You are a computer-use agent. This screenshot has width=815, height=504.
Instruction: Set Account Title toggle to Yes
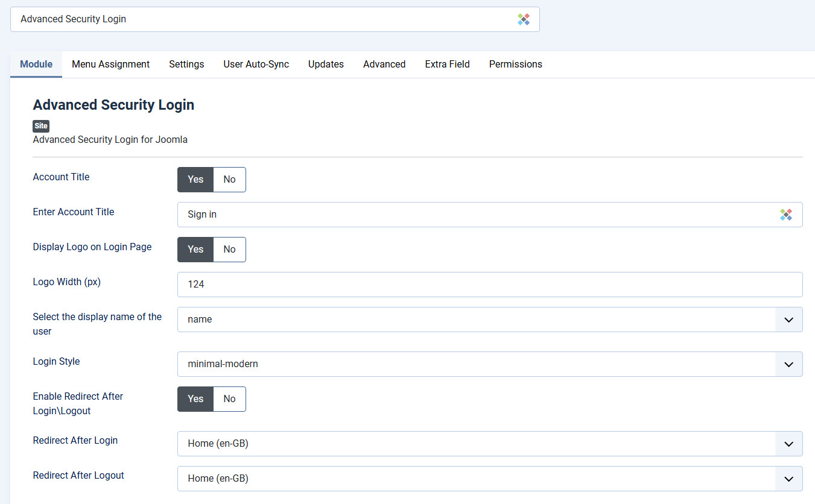point(195,180)
